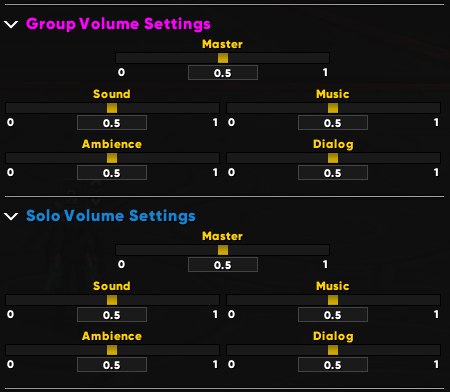Image resolution: width=450 pixels, height=392 pixels.
Task: Click the Group Sound slider handle
Action: [x=112, y=108]
